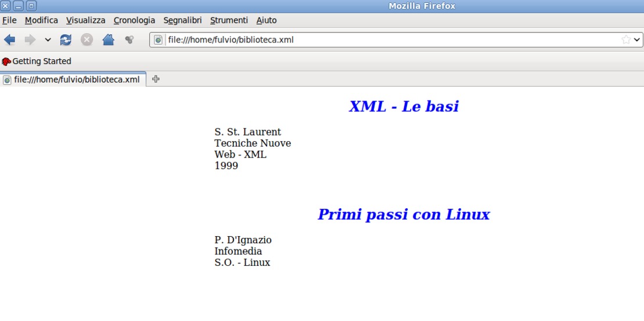Click the Forward navigation arrow
This screenshot has width=644, height=321.
(x=30, y=40)
